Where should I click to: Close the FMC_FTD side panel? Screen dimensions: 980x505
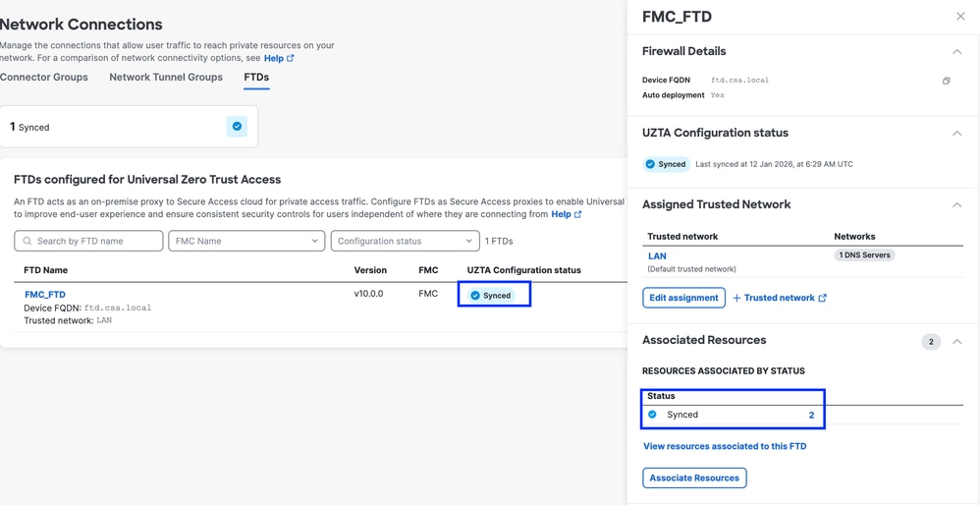point(960,17)
